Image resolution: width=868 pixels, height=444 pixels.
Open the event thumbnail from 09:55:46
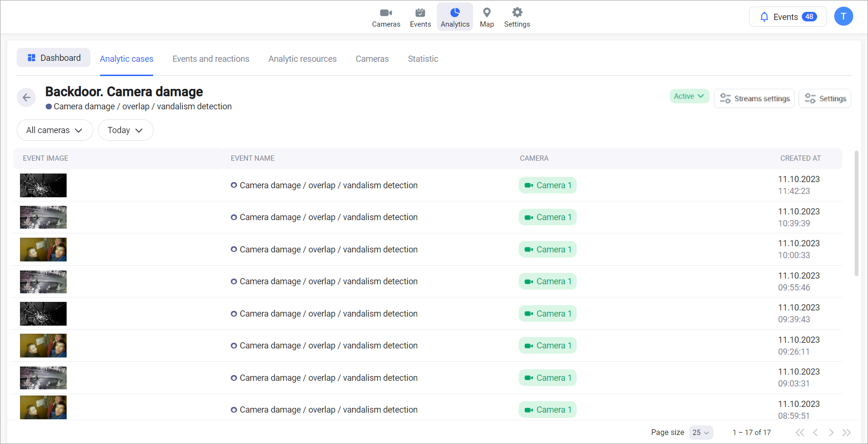[43, 282]
